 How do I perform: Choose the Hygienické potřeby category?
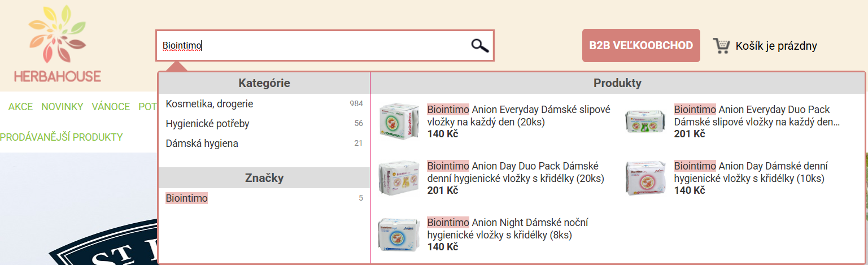coord(207,124)
